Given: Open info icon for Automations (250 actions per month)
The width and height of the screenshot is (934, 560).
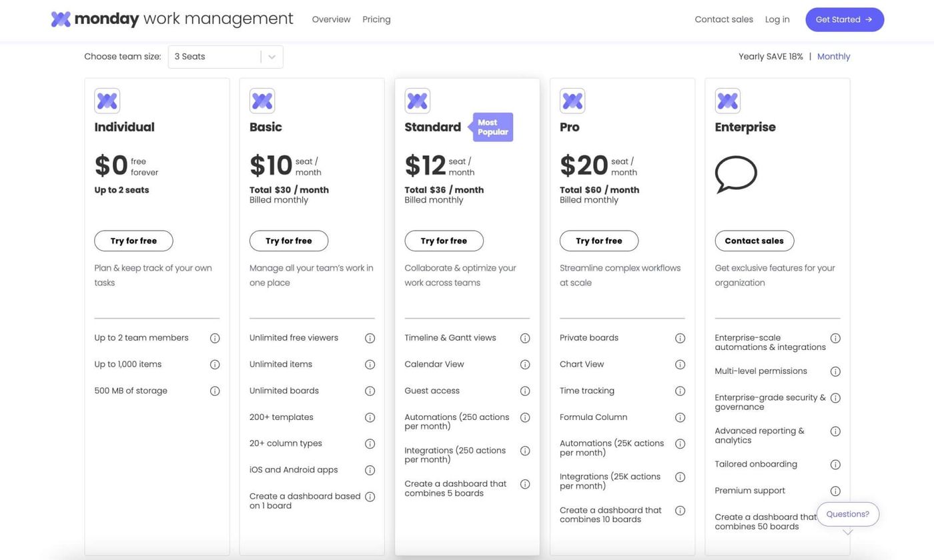Looking at the screenshot, I should pos(525,417).
